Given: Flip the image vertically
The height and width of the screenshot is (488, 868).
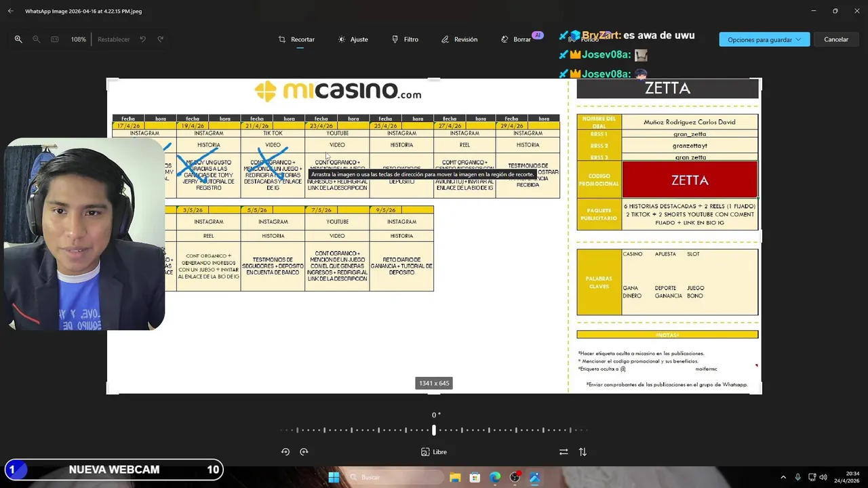Looking at the screenshot, I should point(583,452).
